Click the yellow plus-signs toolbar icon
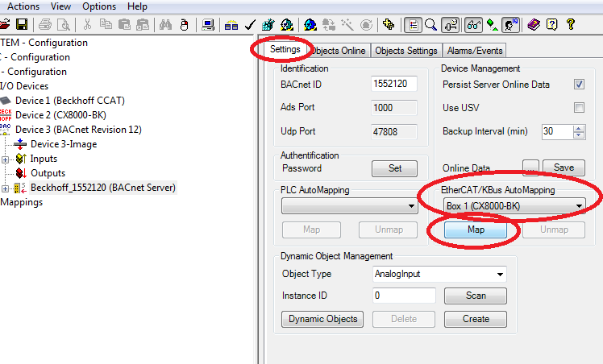This screenshot has height=364, width=603. pos(389,25)
